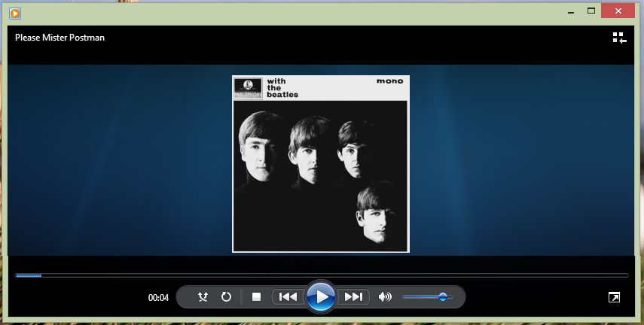Click the seek bar progress track
Image resolution: width=644 pixels, height=325 pixels.
322,275
